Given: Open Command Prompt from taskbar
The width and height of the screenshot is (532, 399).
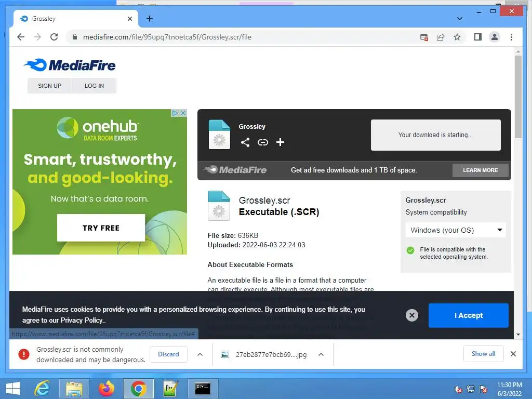Looking at the screenshot, I should [203, 389].
